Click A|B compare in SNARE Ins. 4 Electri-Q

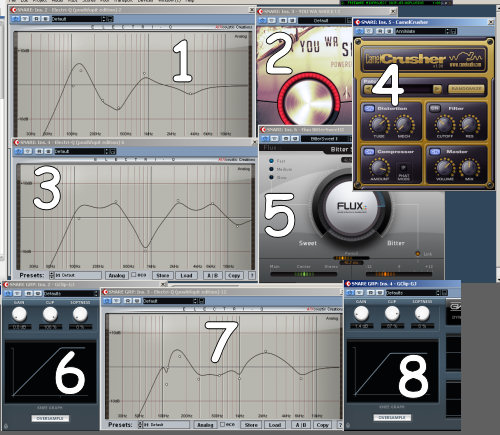click(x=213, y=275)
